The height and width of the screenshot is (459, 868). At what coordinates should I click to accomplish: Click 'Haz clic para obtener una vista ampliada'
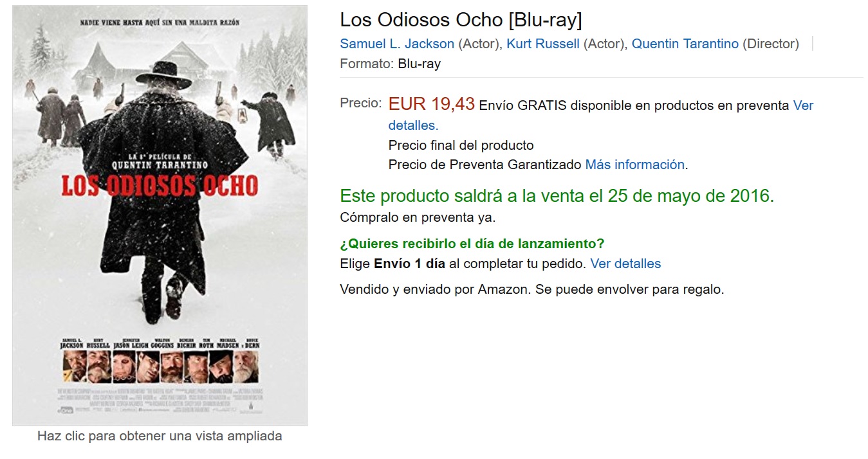160,436
